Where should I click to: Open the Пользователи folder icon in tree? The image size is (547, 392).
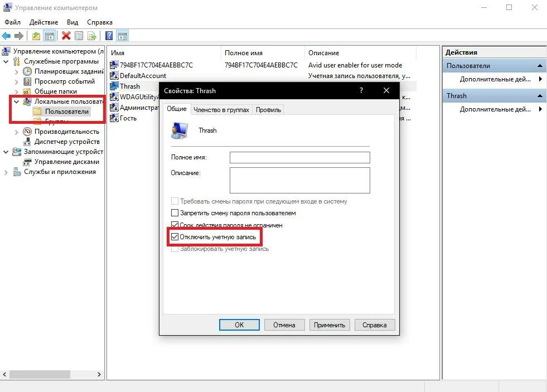click(x=38, y=112)
